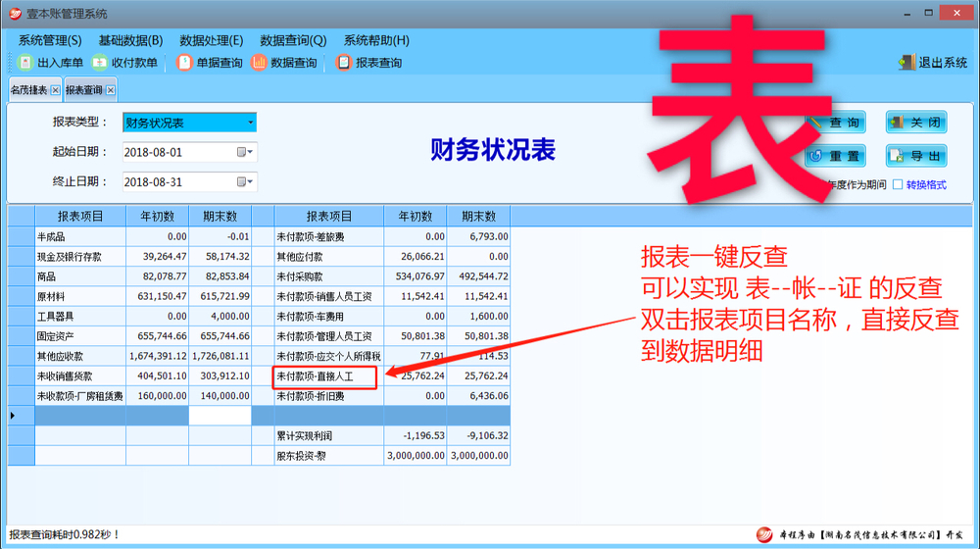
Task: Open the 数据处理(E) menu
Action: [x=212, y=40]
